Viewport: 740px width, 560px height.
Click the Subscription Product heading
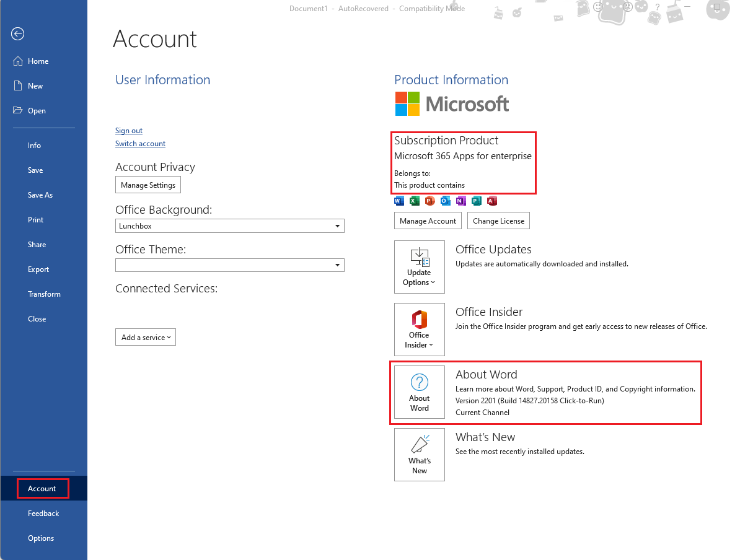coord(446,141)
